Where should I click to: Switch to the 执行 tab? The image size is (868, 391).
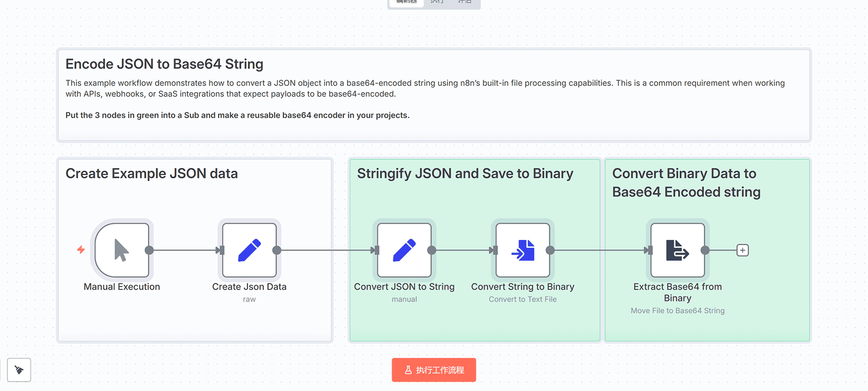[437, 2]
